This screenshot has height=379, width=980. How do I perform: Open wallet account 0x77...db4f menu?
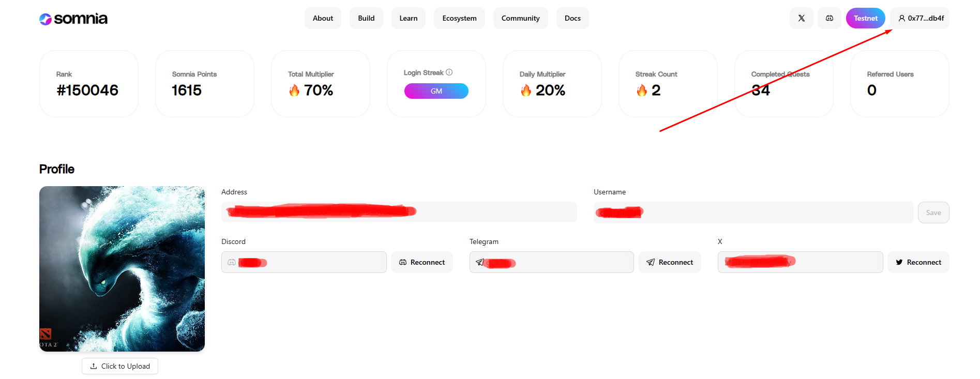(921, 18)
